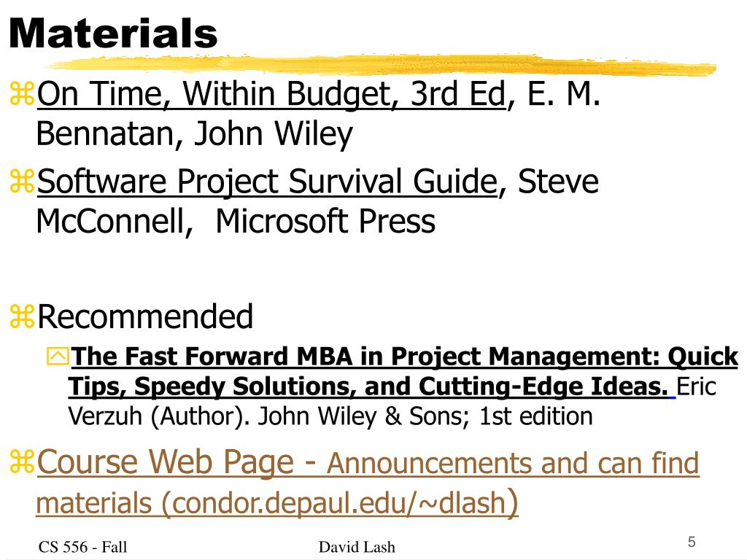Viewport: 747px width, 560px height.
Task: Click the bullet icon beside Recommended
Action: 22,316
